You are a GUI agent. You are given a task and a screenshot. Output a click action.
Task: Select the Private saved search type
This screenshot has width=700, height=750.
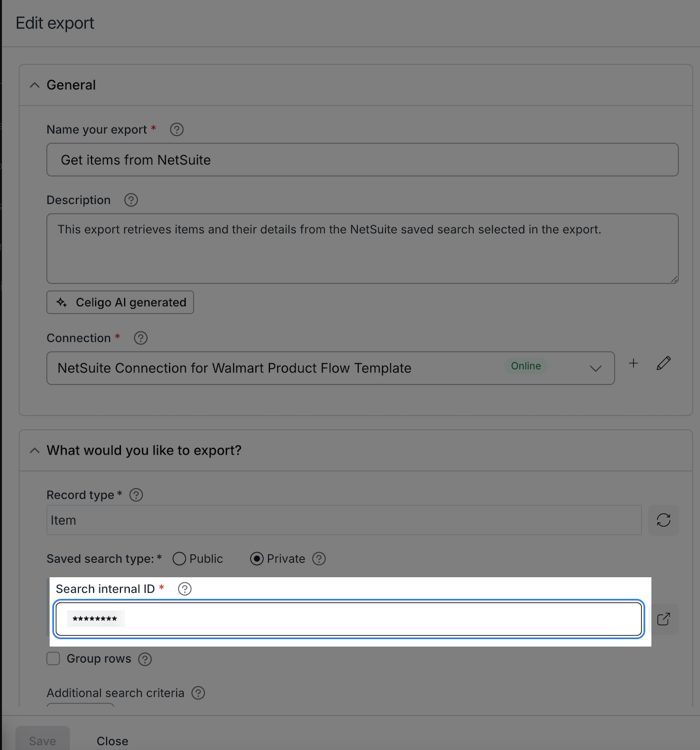pos(256,559)
